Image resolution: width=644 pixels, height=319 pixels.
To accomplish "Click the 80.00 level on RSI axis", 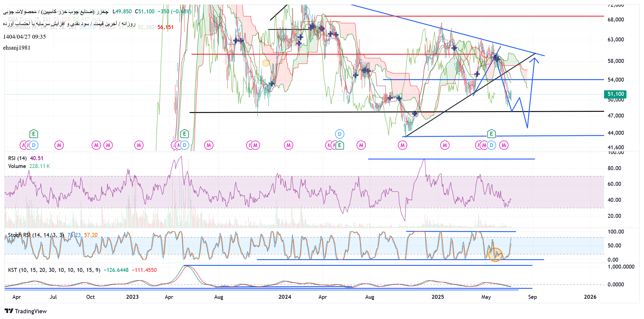I will click(614, 168).
